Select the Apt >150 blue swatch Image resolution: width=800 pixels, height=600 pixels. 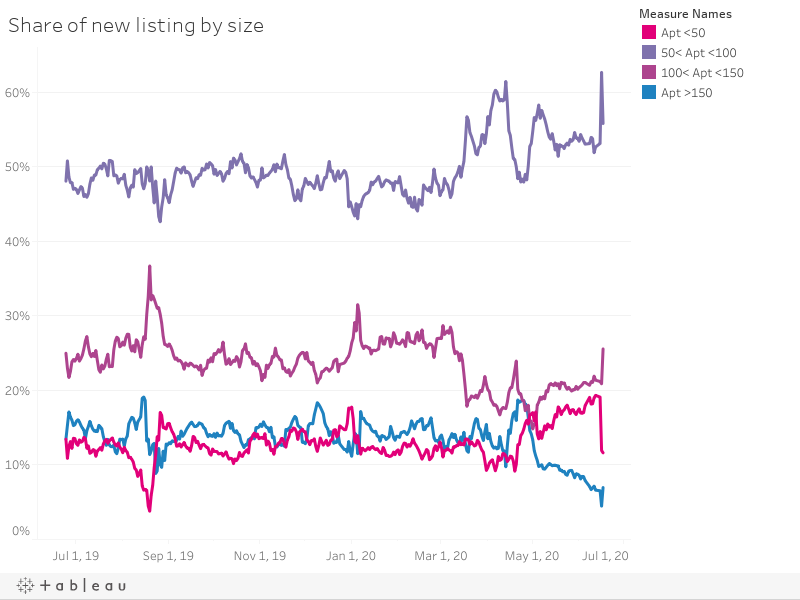648,92
